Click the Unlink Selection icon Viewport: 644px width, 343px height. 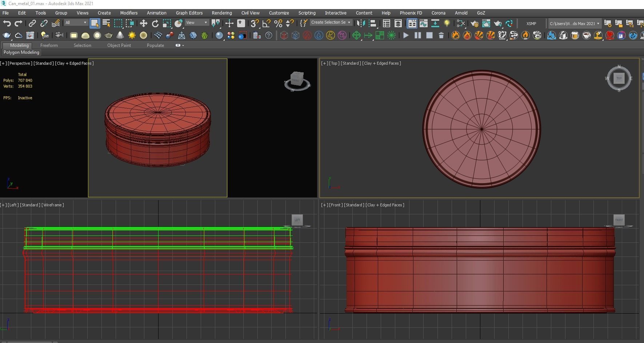[x=44, y=23]
